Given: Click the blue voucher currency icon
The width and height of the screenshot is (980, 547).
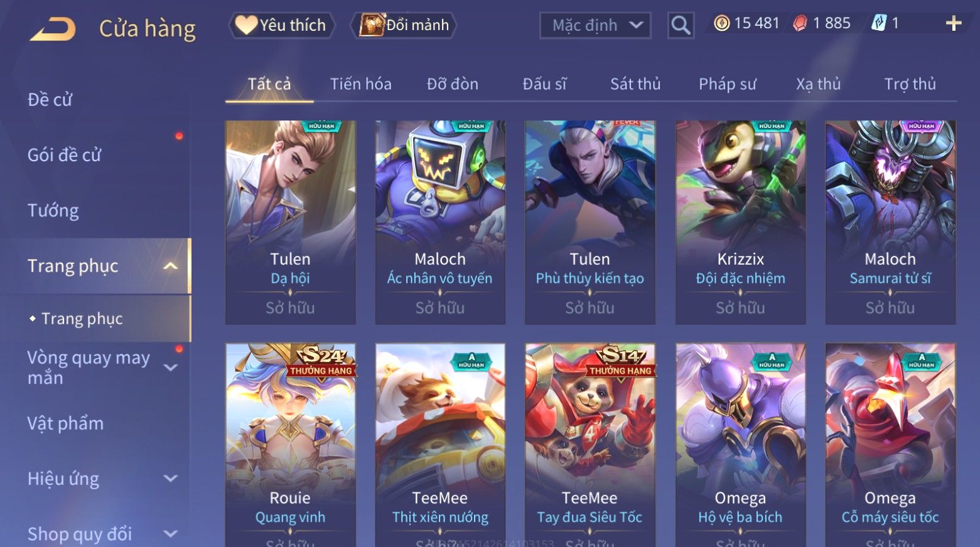Looking at the screenshot, I should tap(878, 24).
